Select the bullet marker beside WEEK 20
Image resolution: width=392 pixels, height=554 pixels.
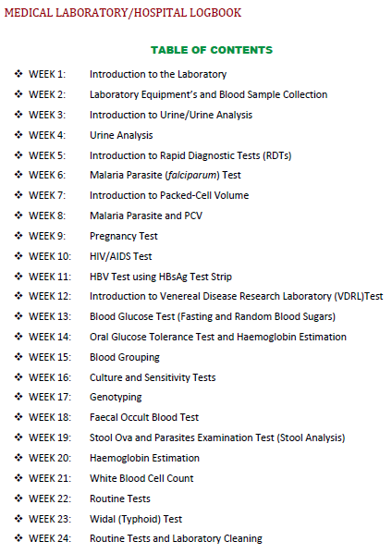pos(18,458)
